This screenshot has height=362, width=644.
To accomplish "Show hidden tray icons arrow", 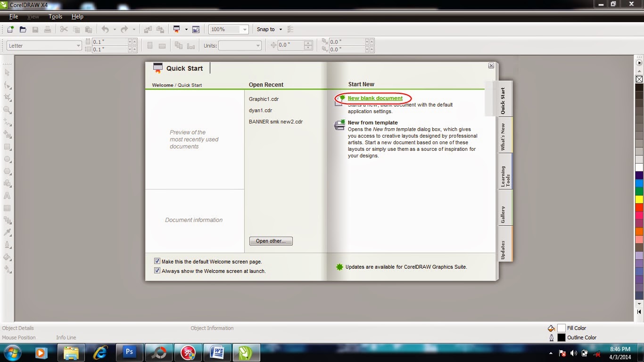I will 551,353.
